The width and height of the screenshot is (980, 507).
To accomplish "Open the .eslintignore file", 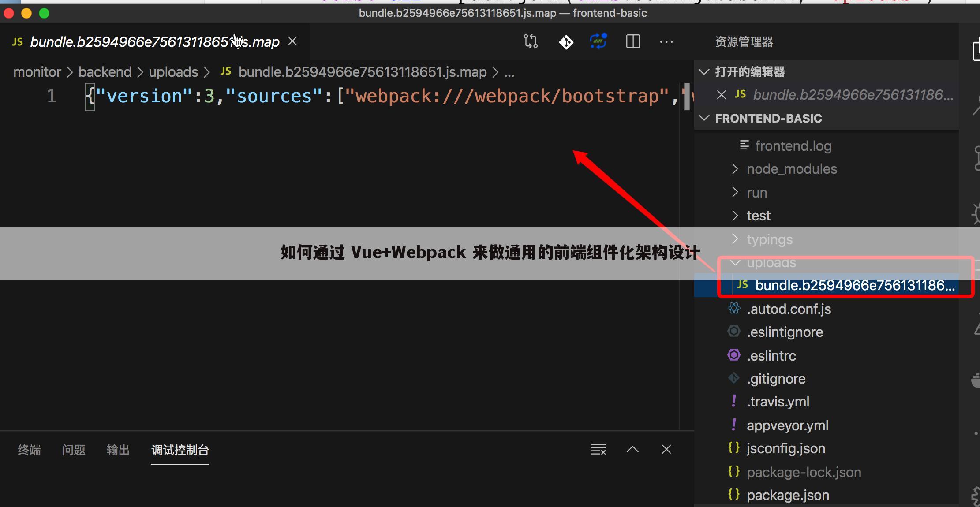I will click(x=785, y=332).
